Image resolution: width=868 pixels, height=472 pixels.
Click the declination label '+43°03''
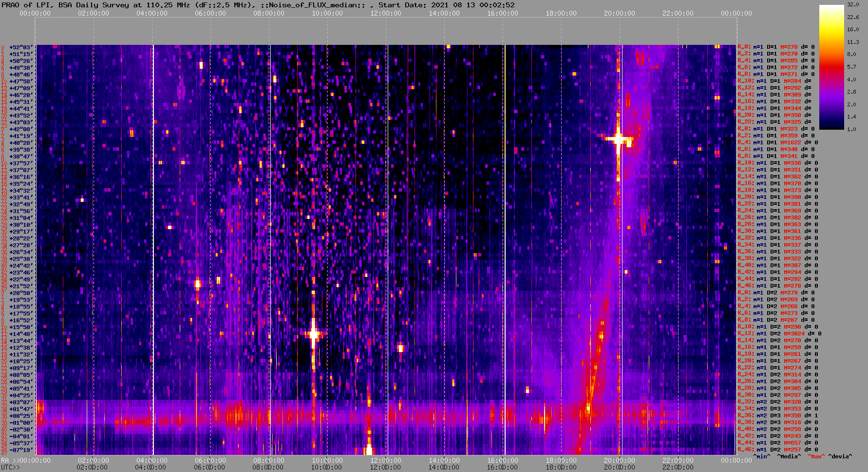pos(20,122)
